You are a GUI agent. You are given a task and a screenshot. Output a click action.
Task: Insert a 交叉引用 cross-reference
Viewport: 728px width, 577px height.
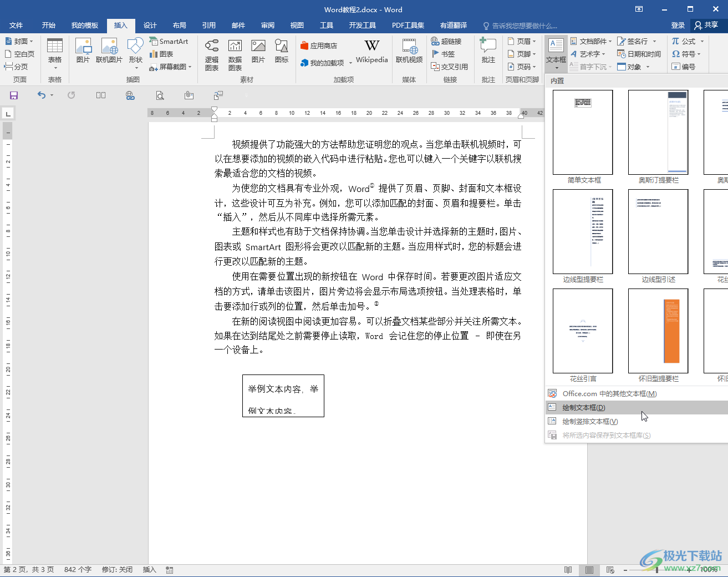point(450,67)
